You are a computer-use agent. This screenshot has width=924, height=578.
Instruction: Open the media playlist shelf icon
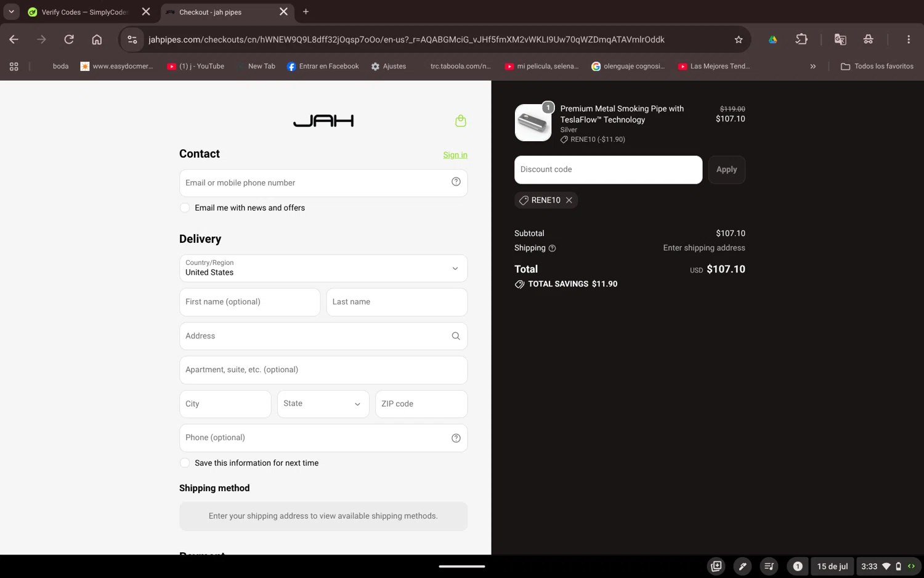click(769, 566)
